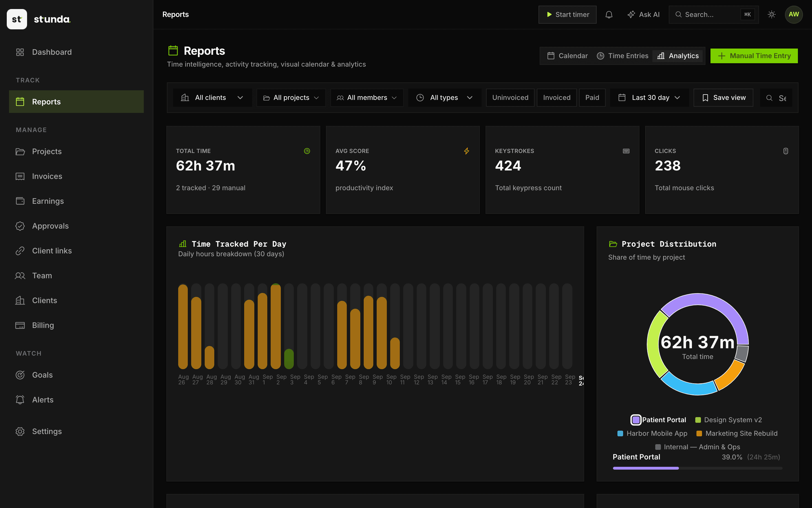This screenshot has width=812, height=508.
Task: Expand the All members dropdown
Action: coord(367,98)
